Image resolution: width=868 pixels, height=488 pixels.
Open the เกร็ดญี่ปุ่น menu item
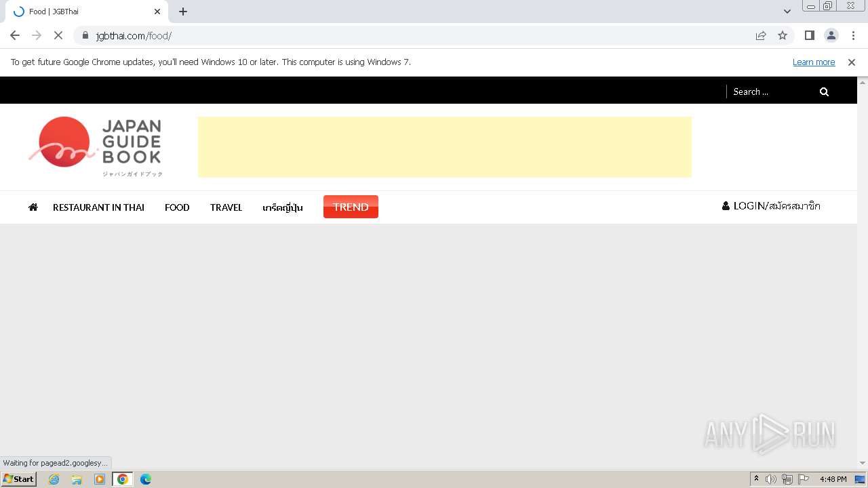283,207
